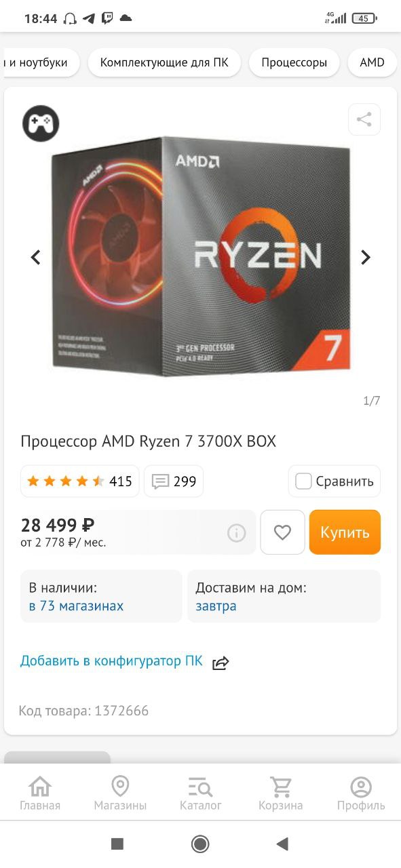The image size is (401, 868).
Task: Open price info circle icon
Action: click(x=236, y=533)
